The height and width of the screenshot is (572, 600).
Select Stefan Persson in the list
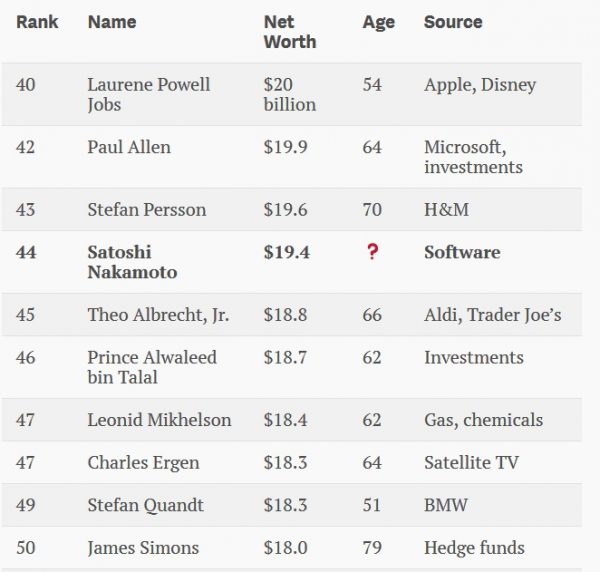click(147, 210)
